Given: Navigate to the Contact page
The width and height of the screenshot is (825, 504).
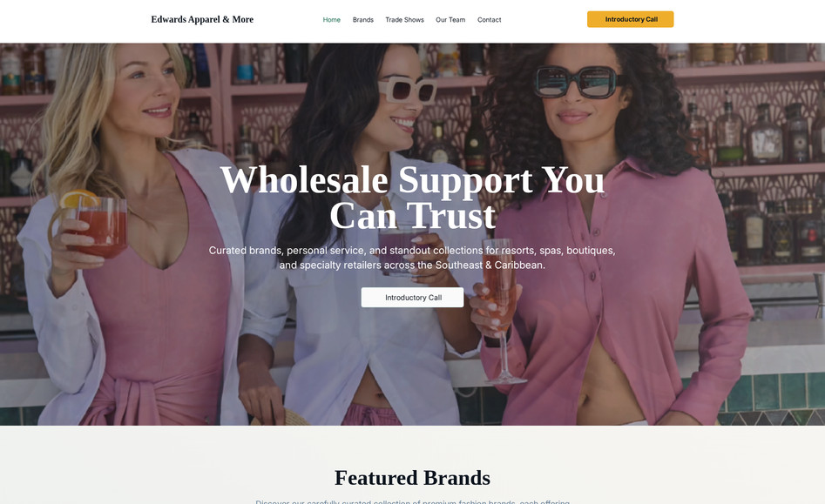Looking at the screenshot, I should (490, 20).
